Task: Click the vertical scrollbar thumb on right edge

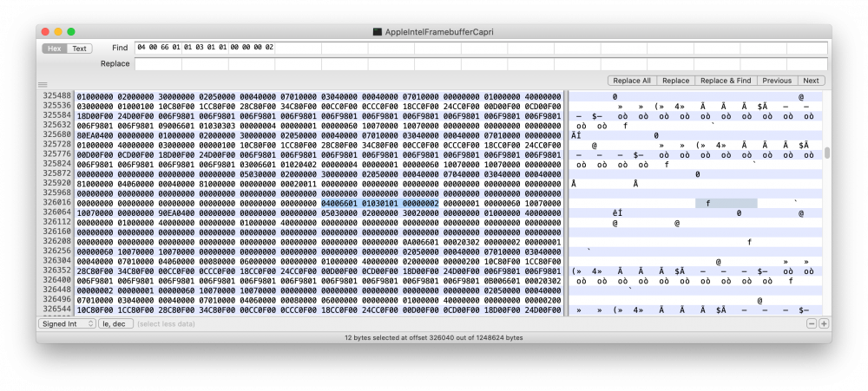Action: [x=827, y=153]
